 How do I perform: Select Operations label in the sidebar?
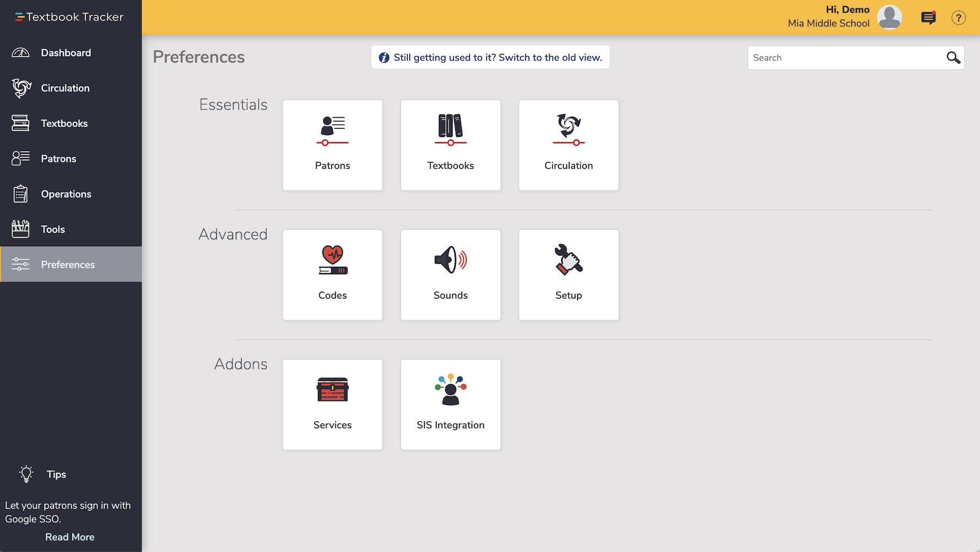[x=66, y=194]
